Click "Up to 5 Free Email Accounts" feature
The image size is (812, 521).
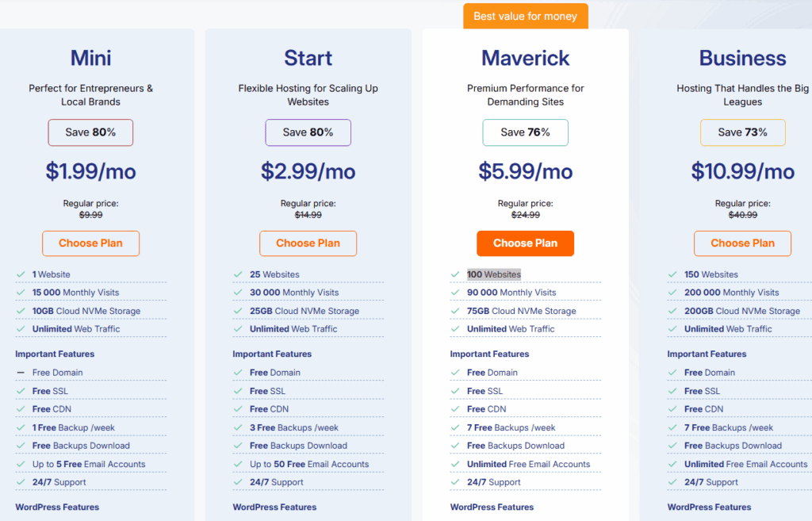tap(89, 464)
